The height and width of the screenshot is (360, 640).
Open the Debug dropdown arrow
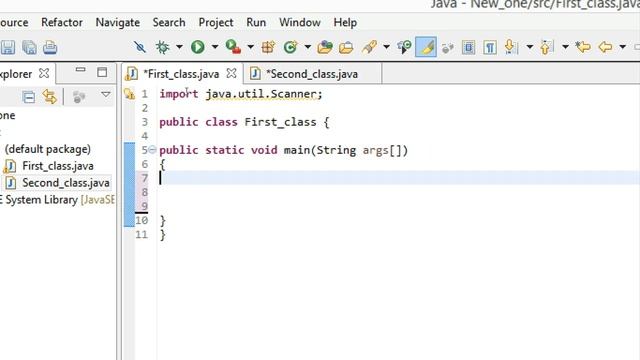tap(179, 47)
